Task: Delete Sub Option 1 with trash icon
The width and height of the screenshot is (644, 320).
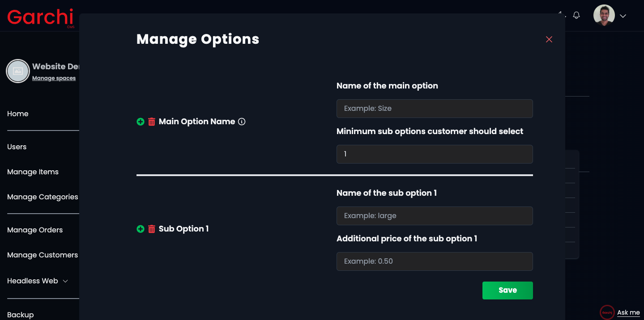Action: click(152, 229)
